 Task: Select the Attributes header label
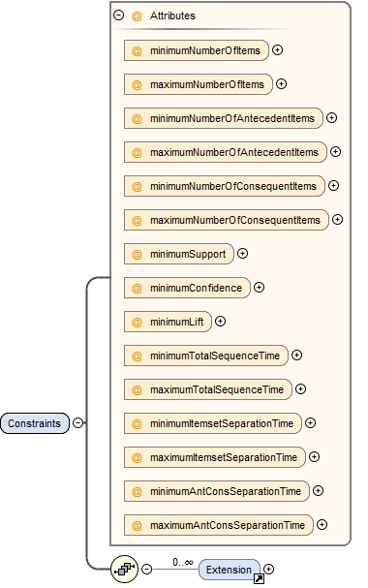(x=172, y=15)
